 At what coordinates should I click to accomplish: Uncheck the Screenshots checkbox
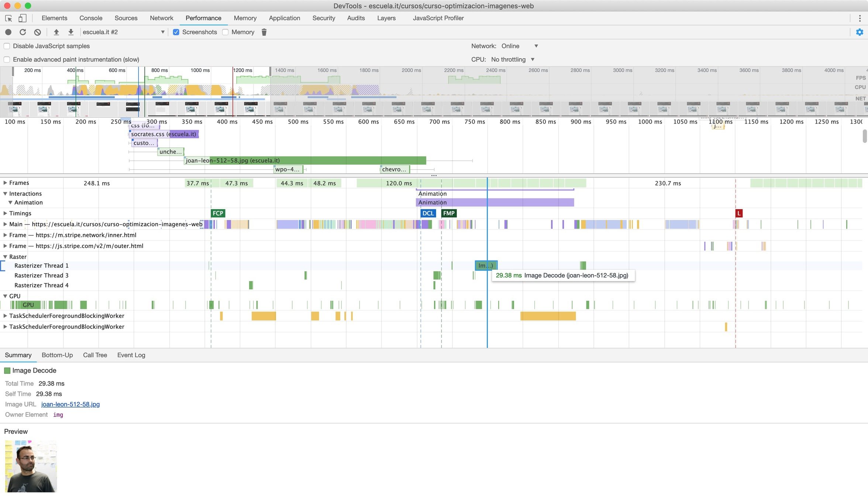point(176,32)
